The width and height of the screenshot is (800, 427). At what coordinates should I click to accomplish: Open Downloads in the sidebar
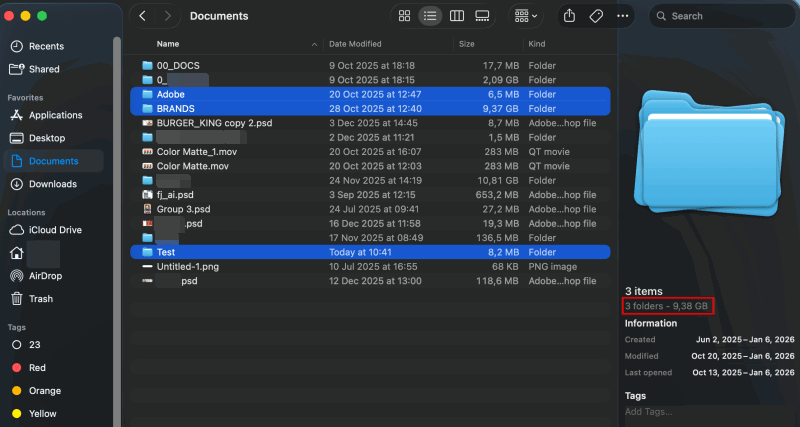click(53, 184)
